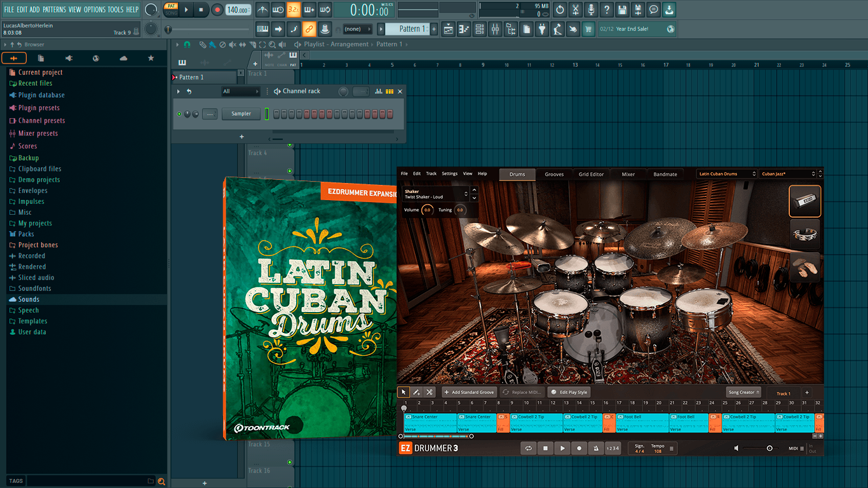This screenshot has height=488, width=868.
Task: Select the cloud tab in browser
Action: [123, 58]
